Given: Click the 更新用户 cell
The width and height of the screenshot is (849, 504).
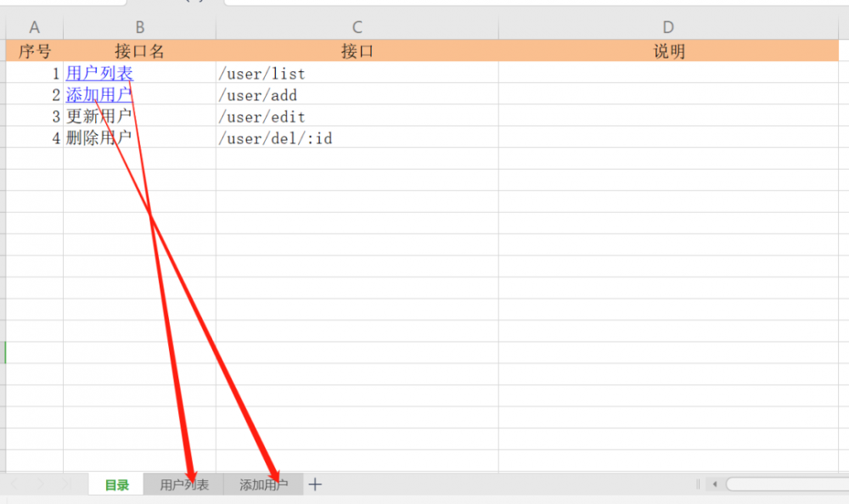Looking at the screenshot, I should [99, 116].
